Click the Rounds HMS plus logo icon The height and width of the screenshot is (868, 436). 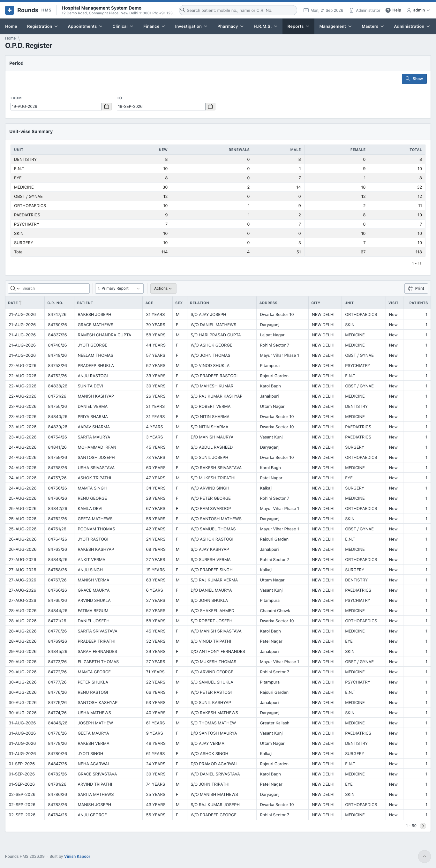point(10,10)
